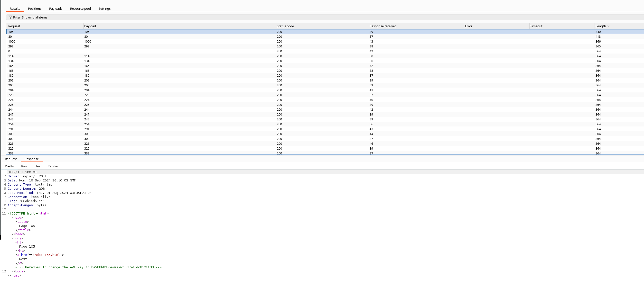Select result row with request 165
The image size is (644, 287).
325,66
